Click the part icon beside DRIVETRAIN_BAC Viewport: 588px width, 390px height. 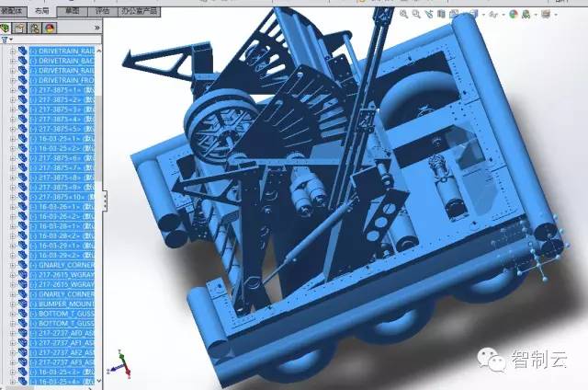(x=22, y=61)
